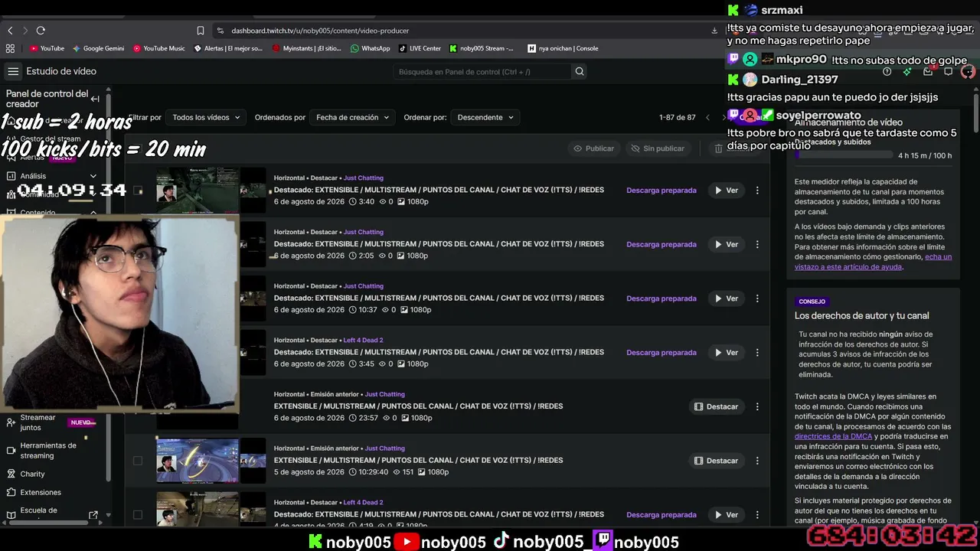Open the thumbnail of the 3:40 highlight
The height and width of the screenshot is (551, 980).
pos(198,189)
